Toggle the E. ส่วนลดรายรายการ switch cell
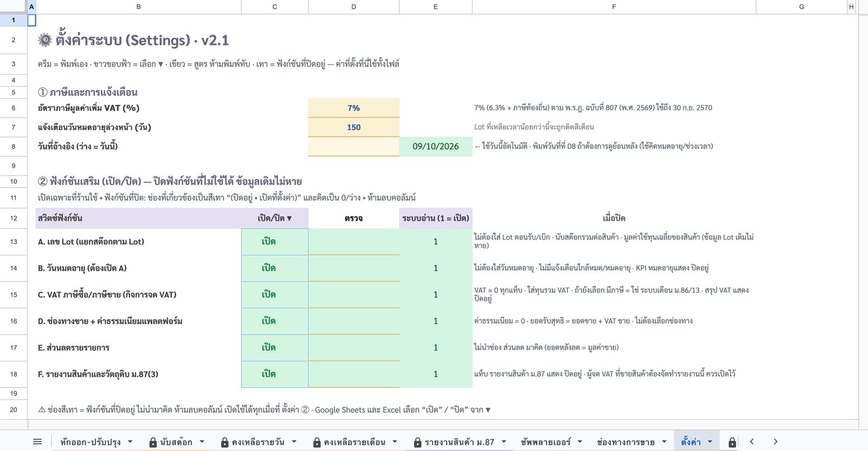868x451 pixels. coord(275,348)
